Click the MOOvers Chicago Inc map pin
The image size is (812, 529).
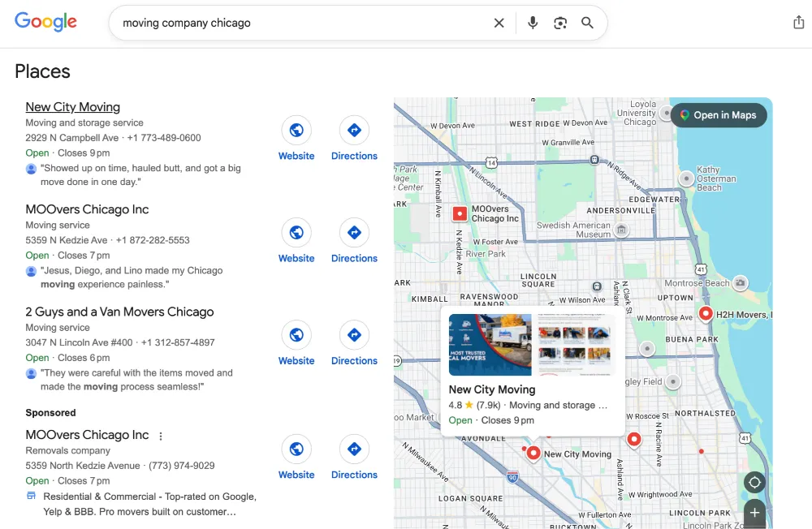point(460,213)
